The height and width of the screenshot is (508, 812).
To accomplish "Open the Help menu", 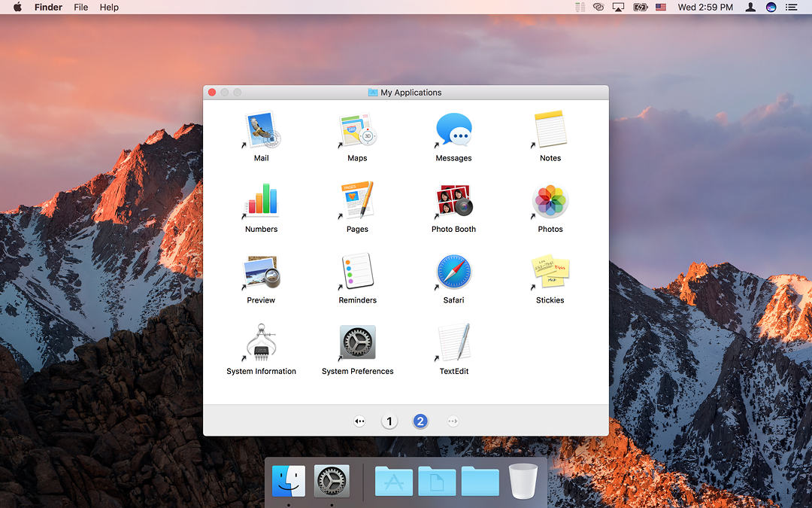I will pyautogui.click(x=109, y=8).
